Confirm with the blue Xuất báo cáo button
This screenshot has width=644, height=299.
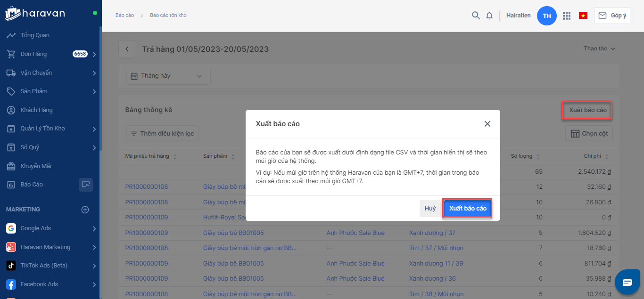tap(468, 208)
